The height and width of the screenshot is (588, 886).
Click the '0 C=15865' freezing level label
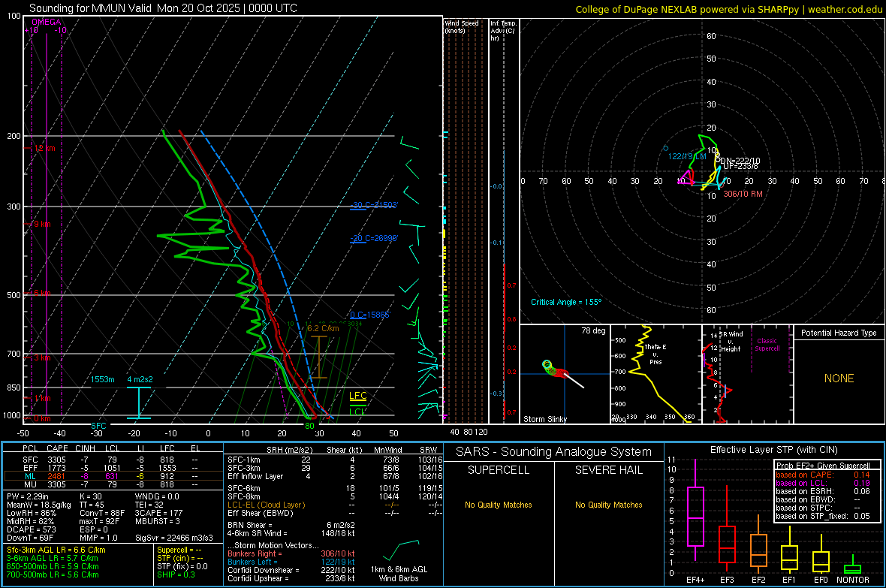[370, 315]
